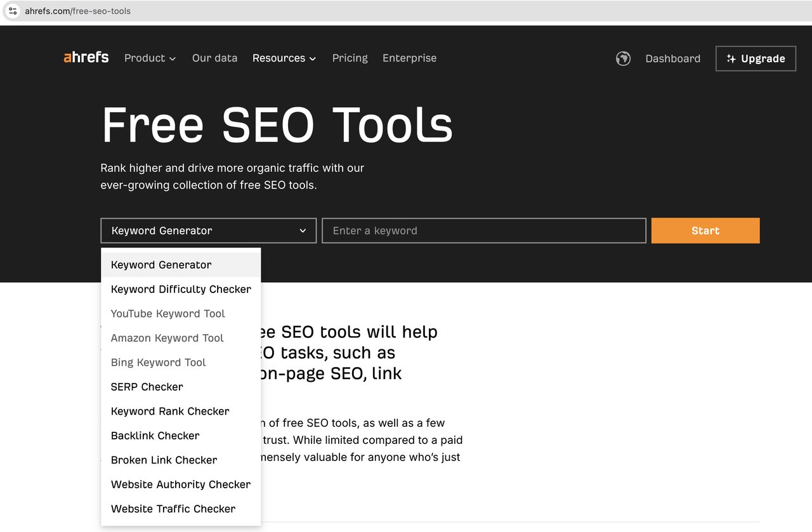Go to the Pricing page
The image size is (812, 532).
(350, 58)
